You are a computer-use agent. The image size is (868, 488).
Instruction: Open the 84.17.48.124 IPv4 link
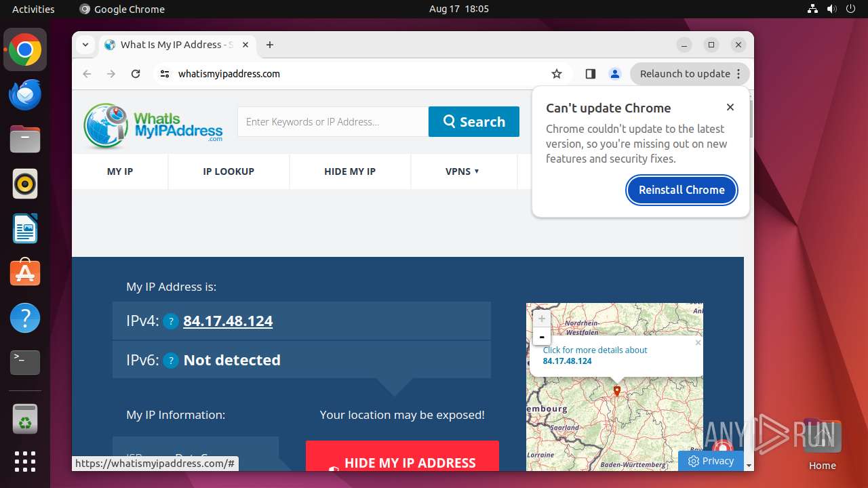[228, 321]
